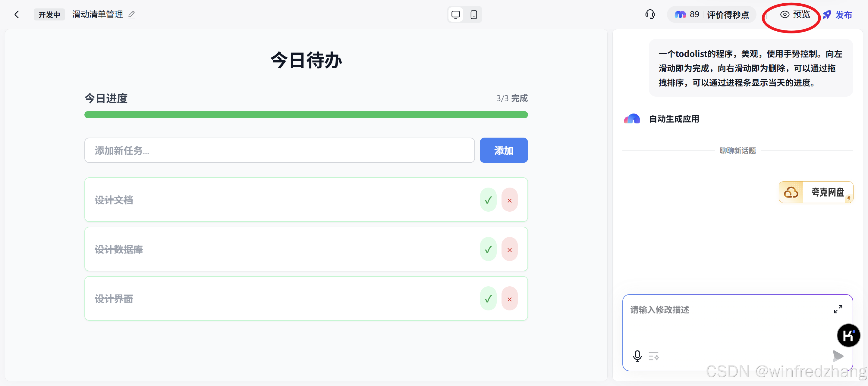Toggle complete checkmark for 设计文档

coord(488,200)
